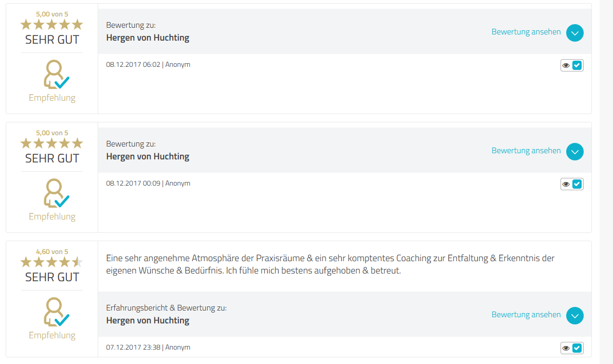Click the Empfehlung icon in the 00:09 review
Screen dimensions: 613x364
pyautogui.click(x=56, y=193)
